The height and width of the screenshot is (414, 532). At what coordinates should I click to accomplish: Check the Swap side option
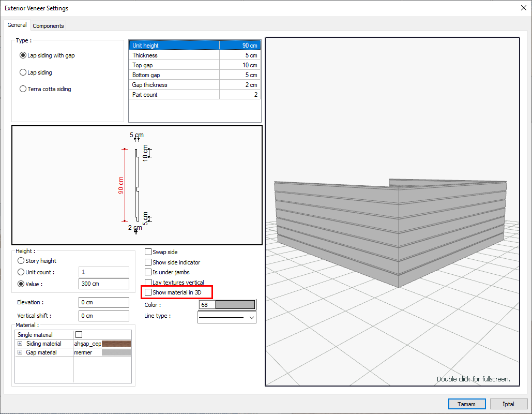click(148, 252)
